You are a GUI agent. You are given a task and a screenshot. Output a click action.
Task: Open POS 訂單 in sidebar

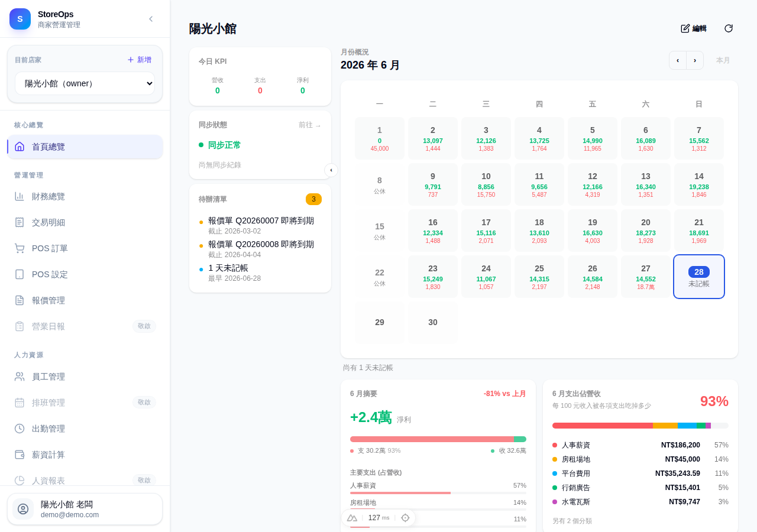coord(85,248)
